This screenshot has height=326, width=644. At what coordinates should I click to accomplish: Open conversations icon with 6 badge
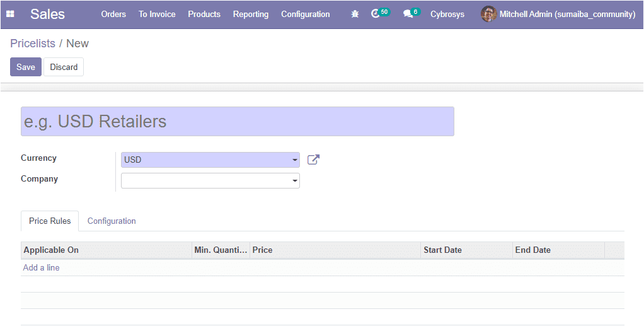(x=411, y=14)
